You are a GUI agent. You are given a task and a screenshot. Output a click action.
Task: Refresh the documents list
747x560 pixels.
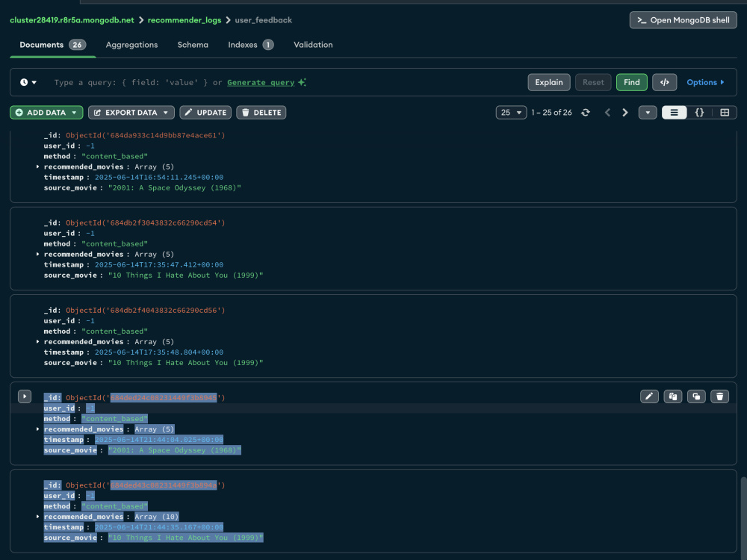[586, 113]
